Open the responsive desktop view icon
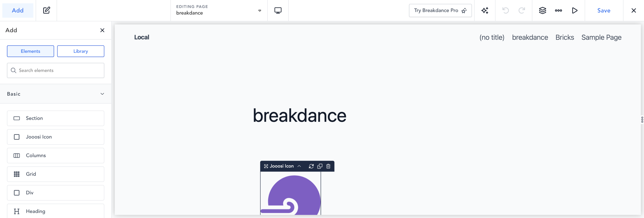Screen dimensions: 644x218 pyautogui.click(x=278, y=10)
